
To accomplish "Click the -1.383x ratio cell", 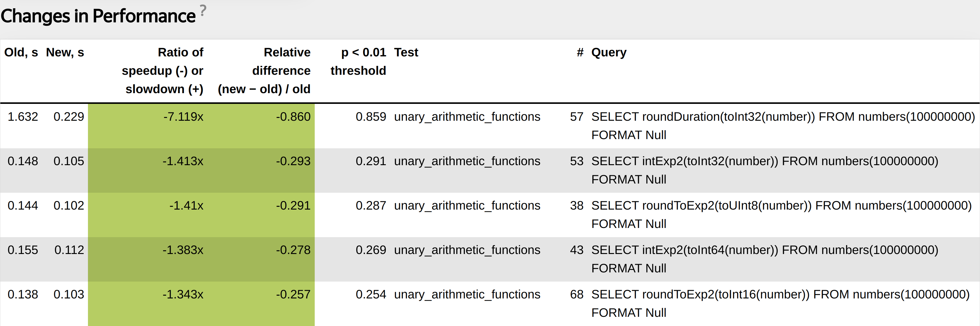I will point(183,250).
